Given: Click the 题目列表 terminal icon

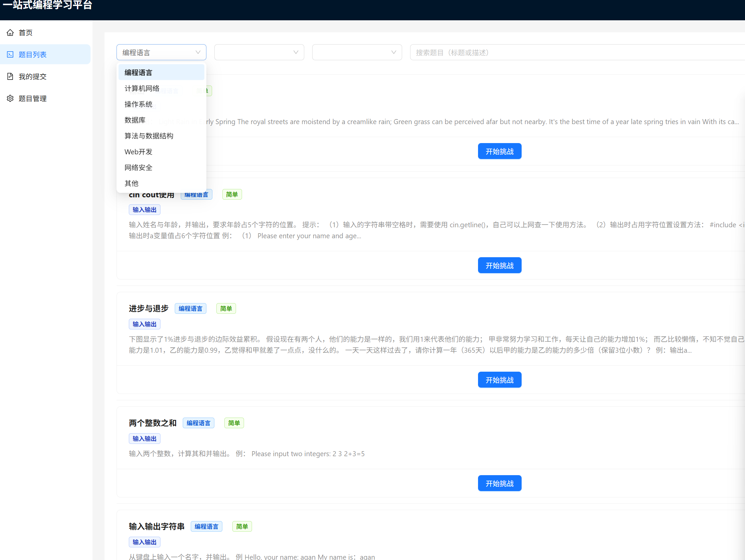Looking at the screenshot, I should point(10,55).
